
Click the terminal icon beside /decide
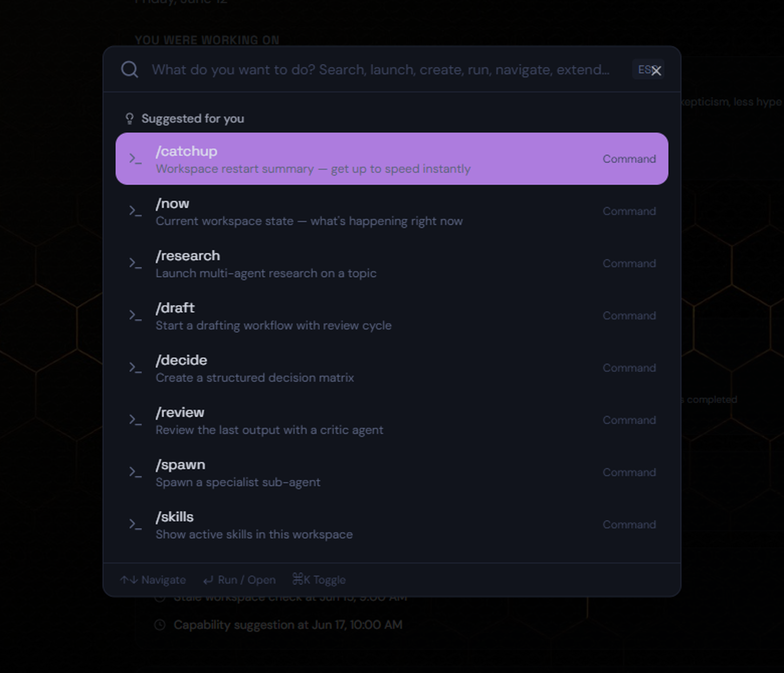pyautogui.click(x=135, y=368)
